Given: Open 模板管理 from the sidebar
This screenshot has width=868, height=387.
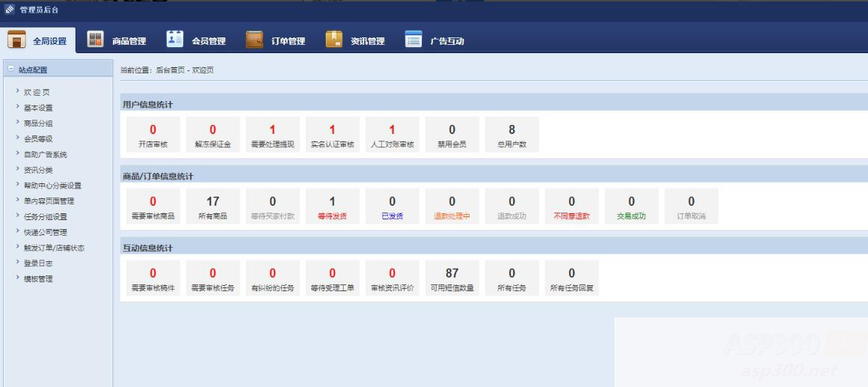Looking at the screenshot, I should click(x=39, y=278).
